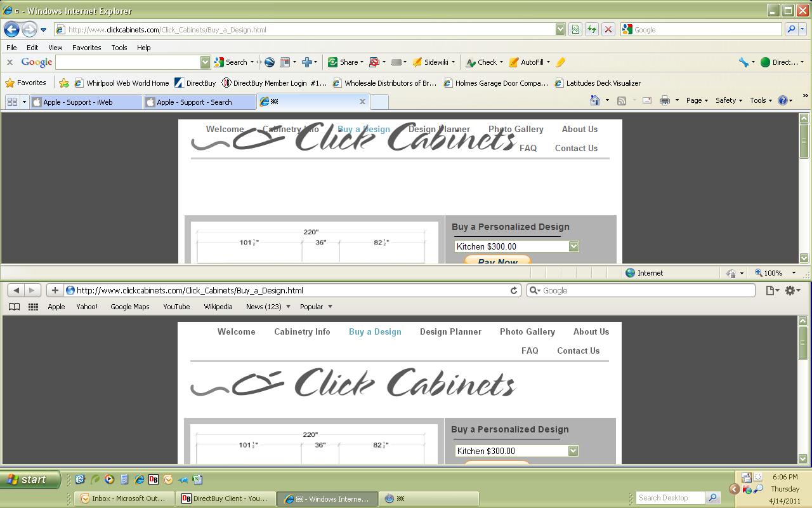
Task: Launch Excel from the Quick Launch bar
Action: pos(197,479)
